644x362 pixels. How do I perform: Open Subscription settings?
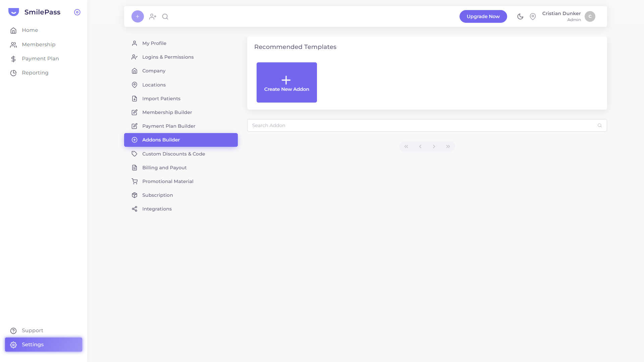(181, 195)
